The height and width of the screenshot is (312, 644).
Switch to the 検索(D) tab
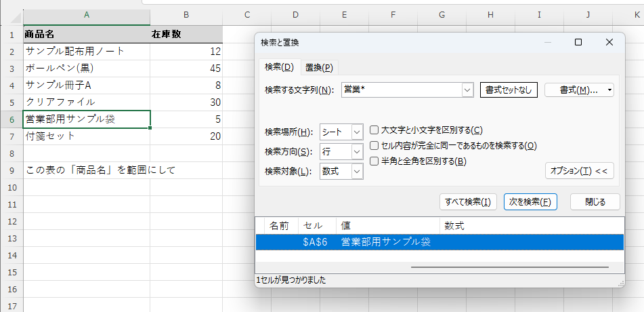pyautogui.click(x=280, y=68)
